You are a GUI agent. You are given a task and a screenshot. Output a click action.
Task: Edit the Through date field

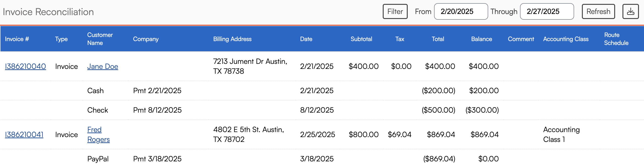point(547,11)
